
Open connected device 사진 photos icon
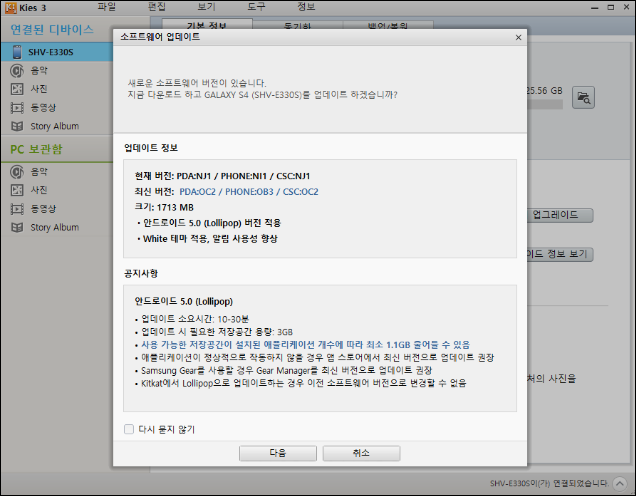tap(17, 89)
